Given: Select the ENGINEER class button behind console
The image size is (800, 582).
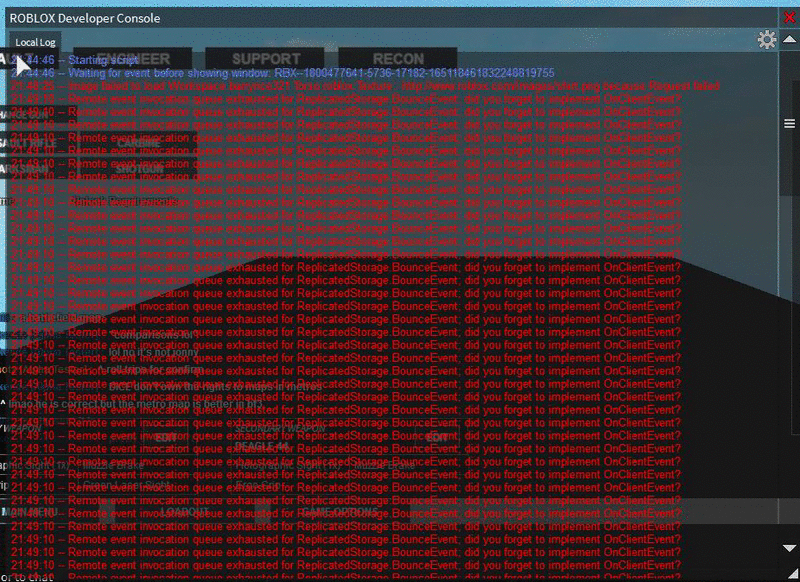Looking at the screenshot, I should click(133, 58).
